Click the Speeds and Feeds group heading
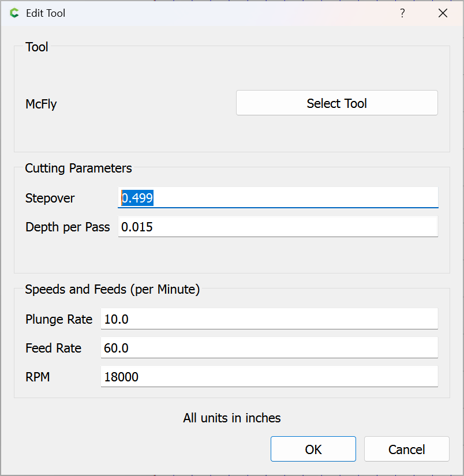464x476 pixels. click(112, 290)
